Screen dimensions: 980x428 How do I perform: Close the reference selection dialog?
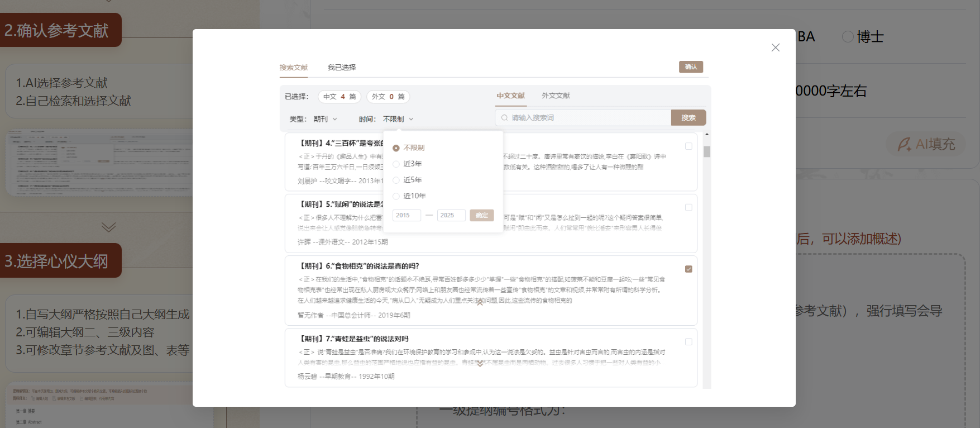775,47
